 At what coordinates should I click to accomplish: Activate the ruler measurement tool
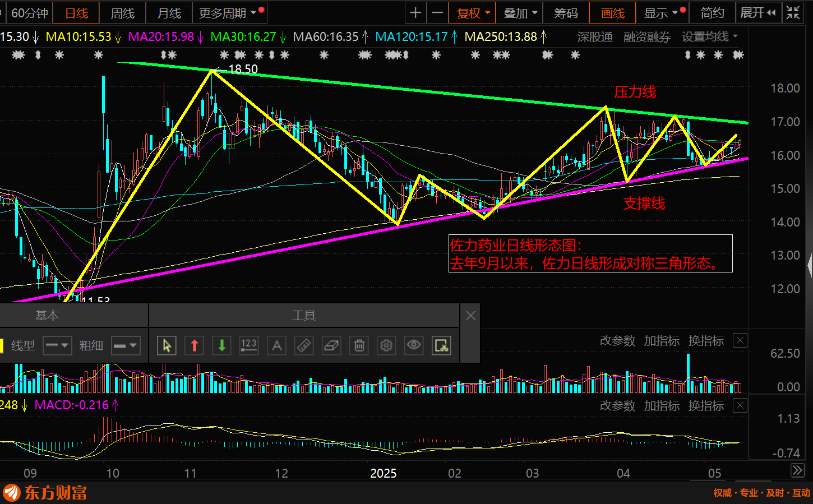(x=304, y=345)
